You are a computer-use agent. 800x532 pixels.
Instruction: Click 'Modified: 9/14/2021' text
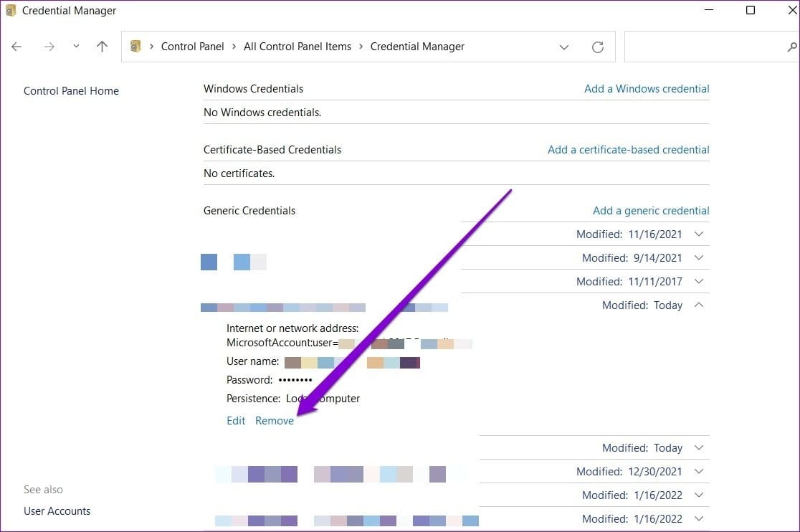click(632, 257)
